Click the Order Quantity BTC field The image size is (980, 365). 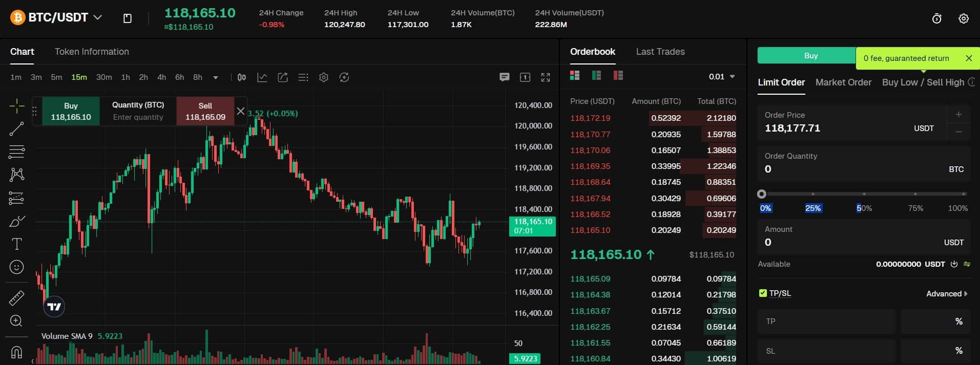click(864, 163)
